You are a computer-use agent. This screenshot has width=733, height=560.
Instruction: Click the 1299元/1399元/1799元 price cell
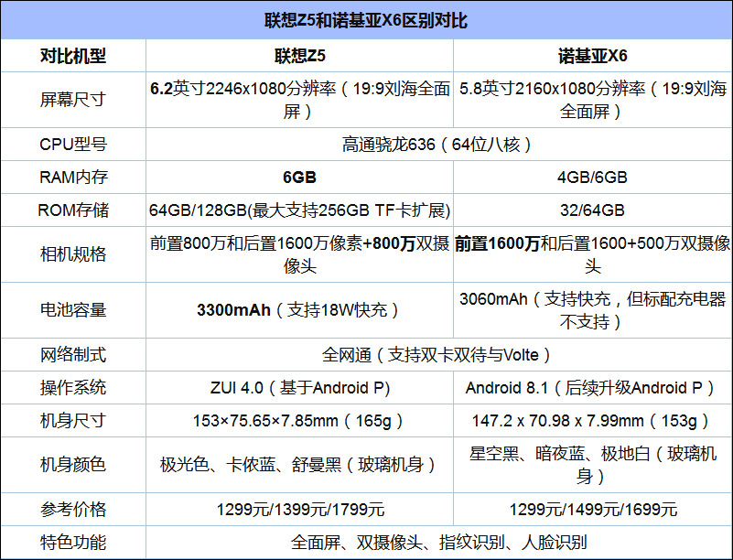click(x=299, y=509)
